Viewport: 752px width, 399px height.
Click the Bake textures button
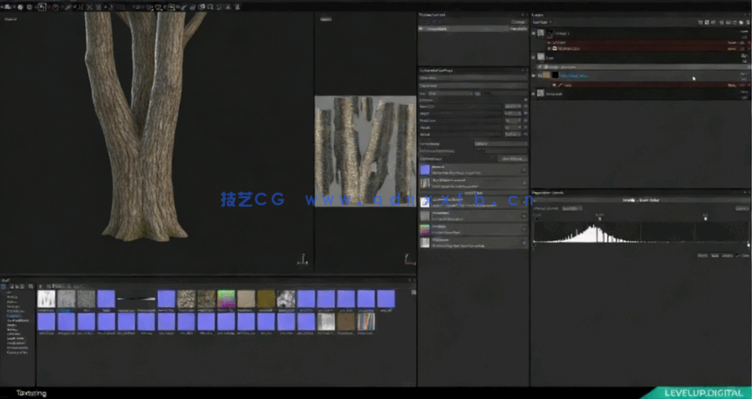click(x=514, y=158)
